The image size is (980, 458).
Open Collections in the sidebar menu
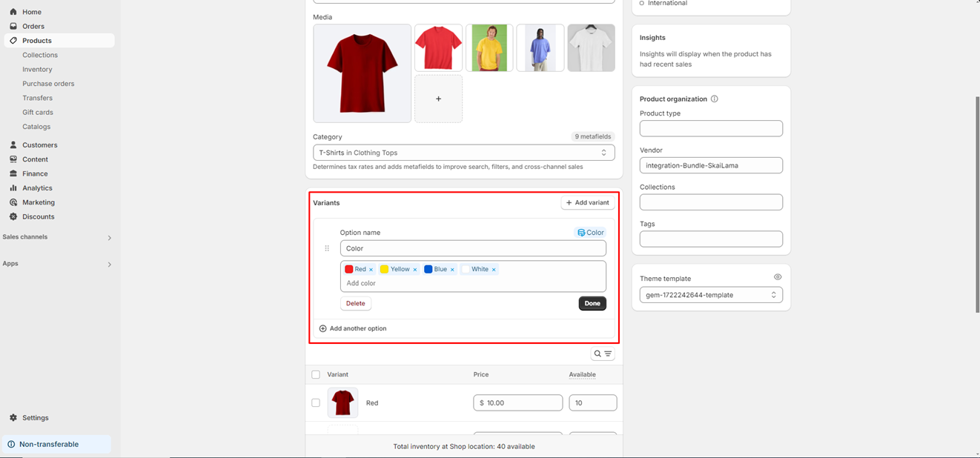pos(40,55)
